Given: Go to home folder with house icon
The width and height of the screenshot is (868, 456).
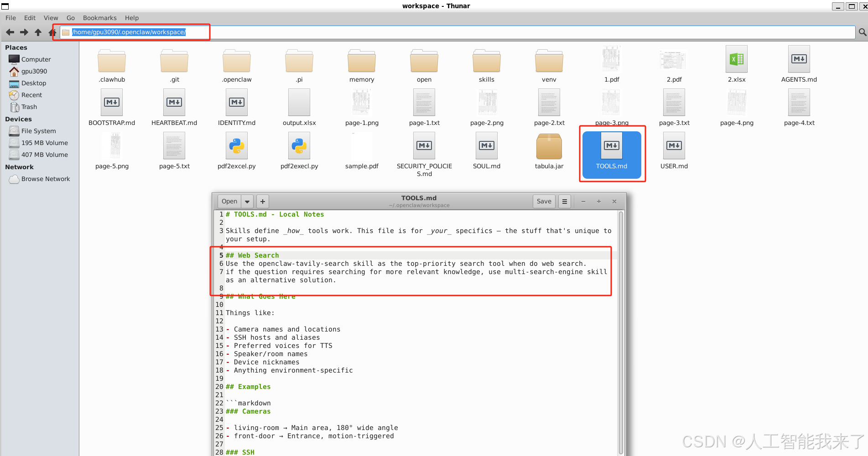Looking at the screenshot, I should point(52,32).
